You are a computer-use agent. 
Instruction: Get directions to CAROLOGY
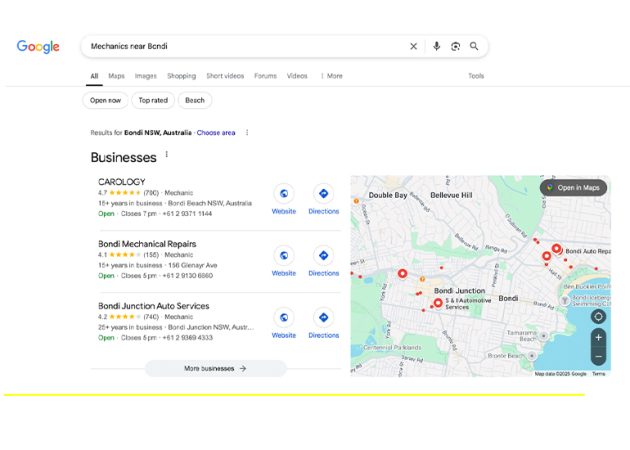point(323,194)
